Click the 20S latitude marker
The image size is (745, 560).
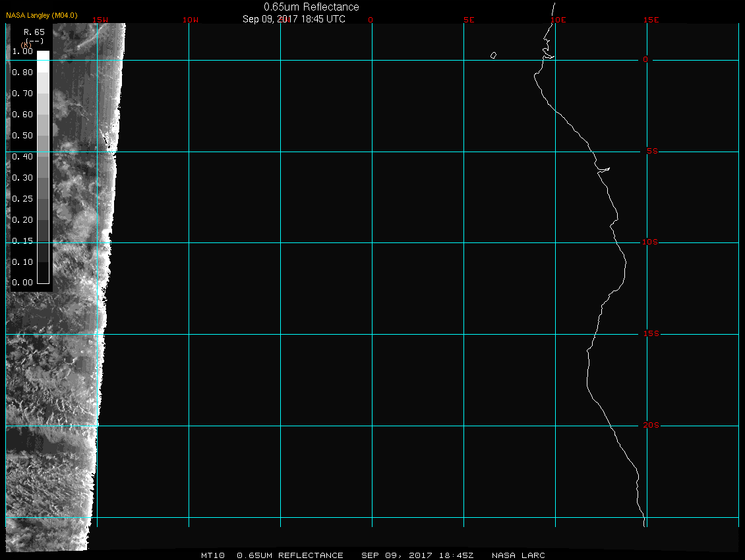(650, 426)
